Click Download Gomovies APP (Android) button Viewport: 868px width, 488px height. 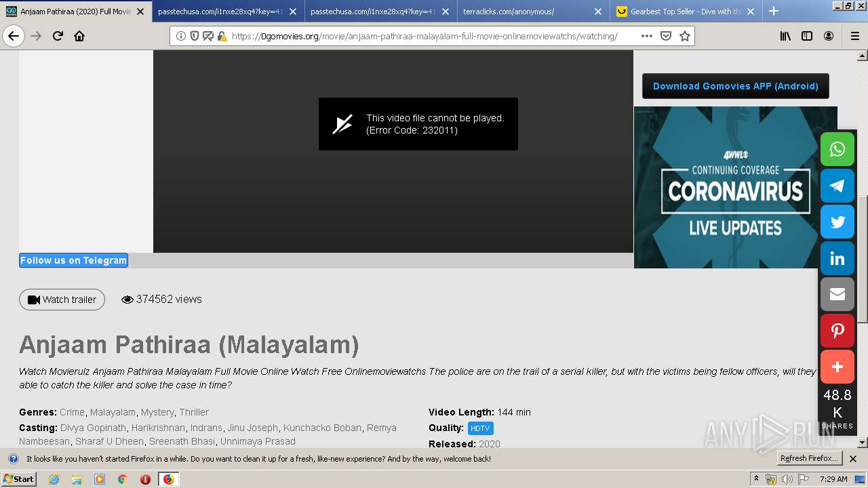736,86
